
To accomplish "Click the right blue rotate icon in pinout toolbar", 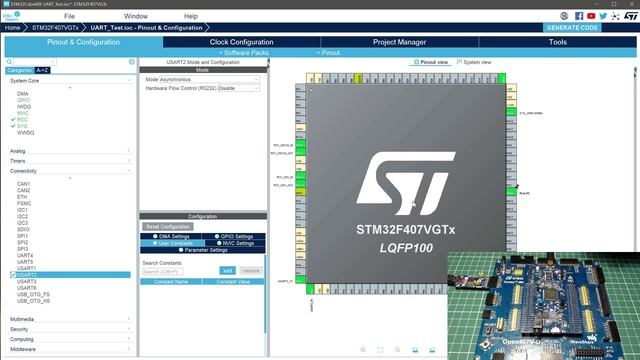I will tap(432, 350).
